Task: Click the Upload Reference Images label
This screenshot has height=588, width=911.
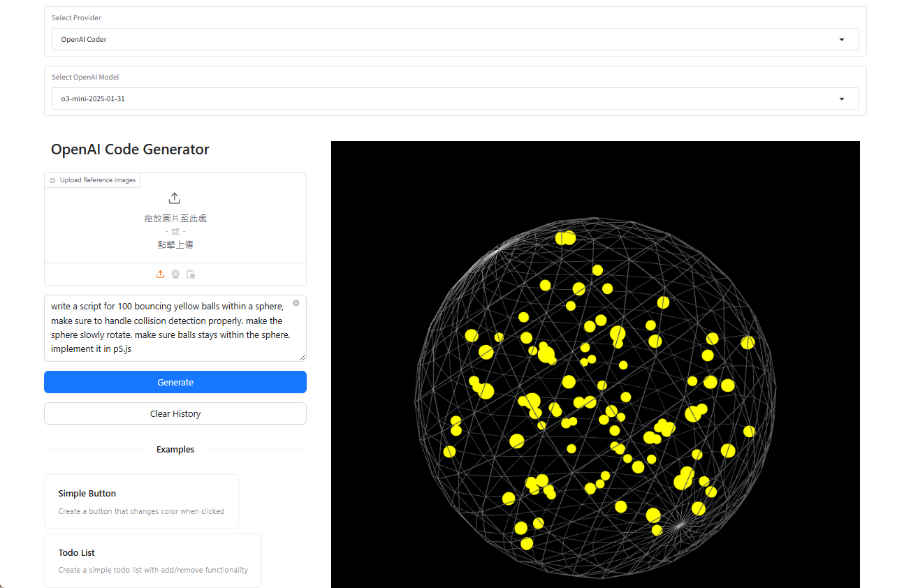Action: coord(98,180)
